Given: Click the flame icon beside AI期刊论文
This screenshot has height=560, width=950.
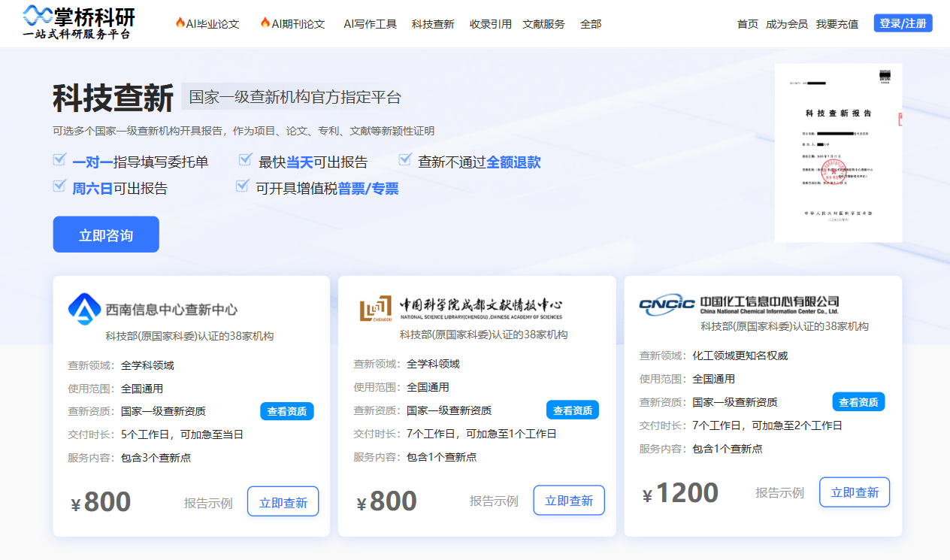Looking at the screenshot, I should tap(265, 23).
